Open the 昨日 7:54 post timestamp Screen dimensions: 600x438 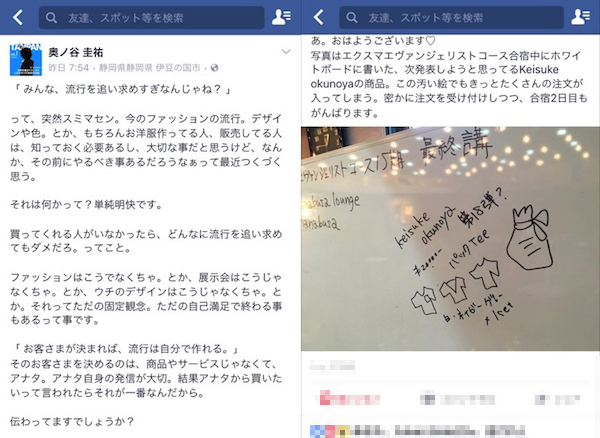68,68
